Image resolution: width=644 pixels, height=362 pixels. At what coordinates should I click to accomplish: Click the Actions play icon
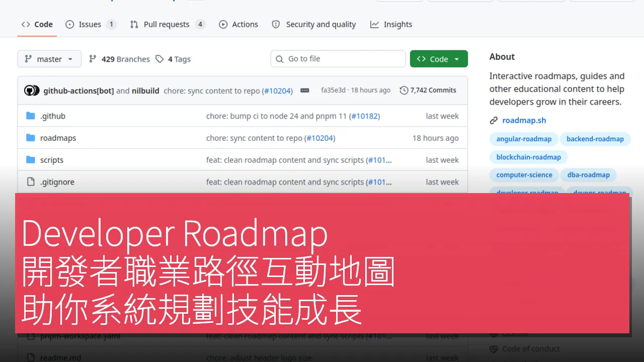(223, 24)
